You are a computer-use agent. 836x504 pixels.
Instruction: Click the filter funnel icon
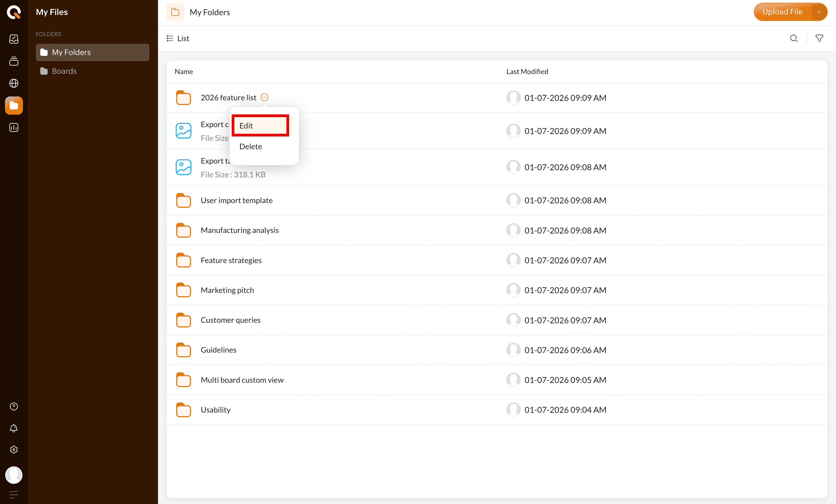pyautogui.click(x=819, y=38)
